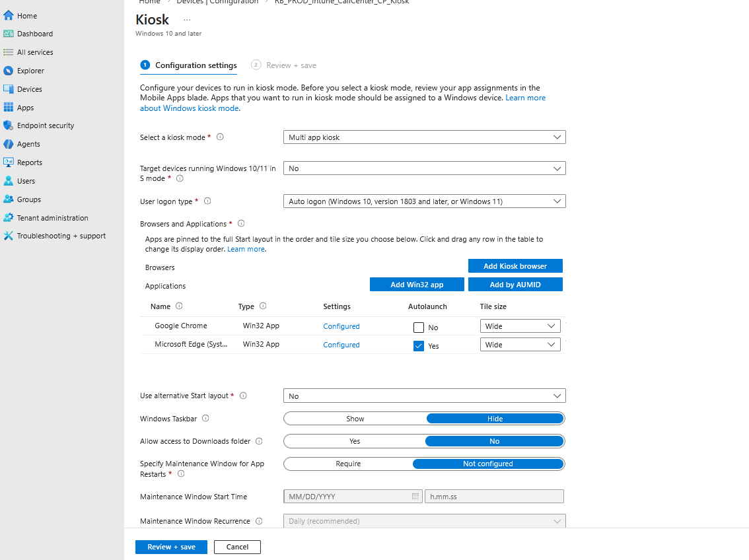Set Windows Taskbar to Hide
This screenshot has height=560, width=749.
pyautogui.click(x=495, y=419)
